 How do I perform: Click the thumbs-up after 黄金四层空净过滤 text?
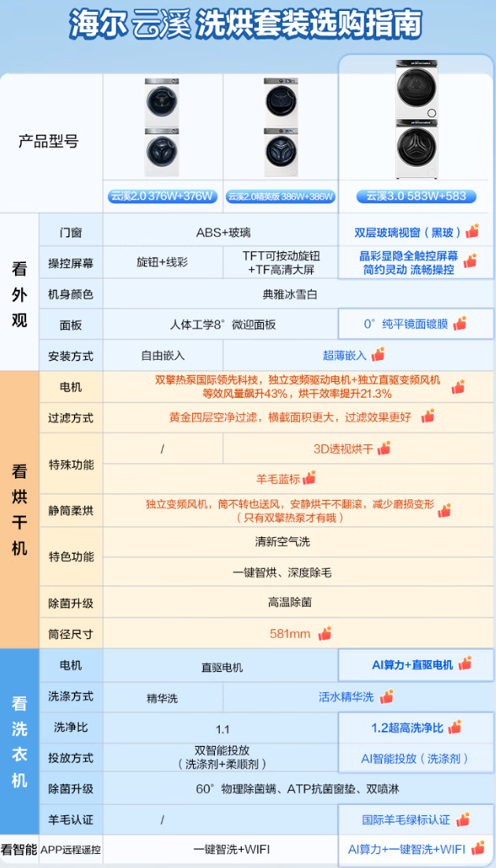tap(428, 417)
